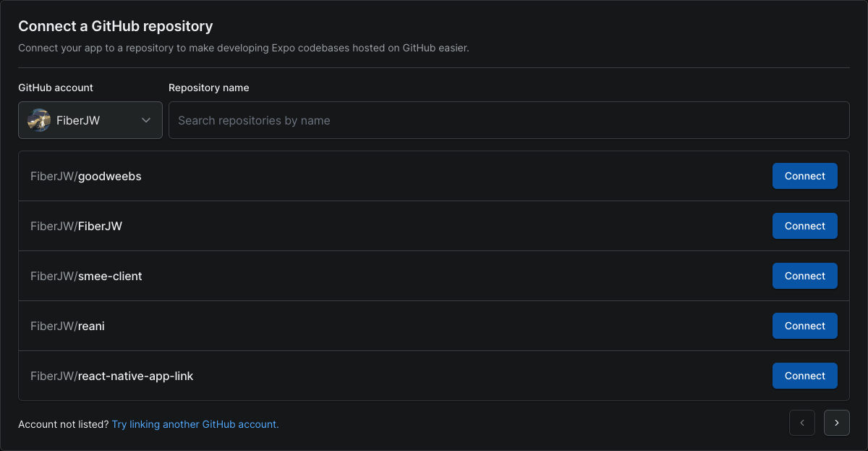Select the FiberJW/goodweebs repository name
Screen dimensions: 868x451
click(x=85, y=176)
